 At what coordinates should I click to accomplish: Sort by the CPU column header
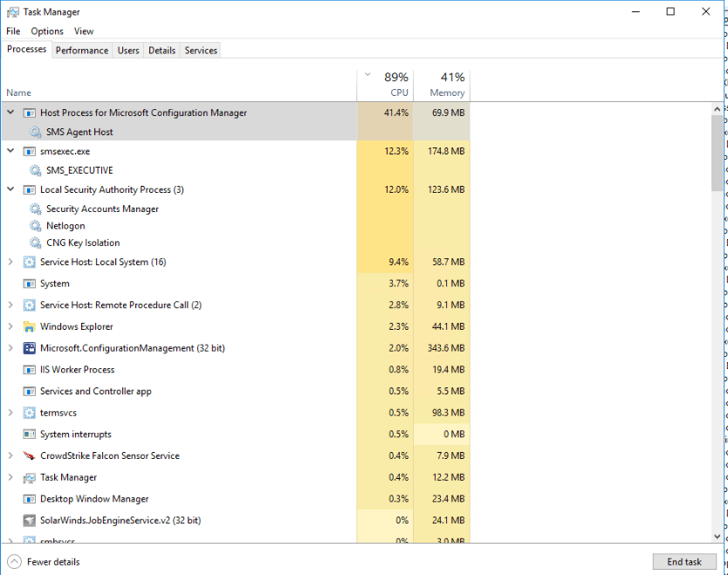[385, 85]
